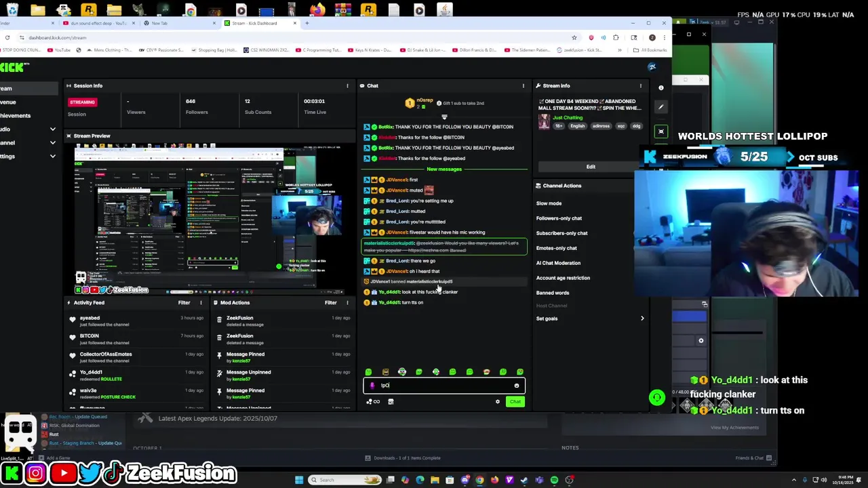Click English tag in Stream info
Image resolution: width=868 pixels, height=488 pixels.
point(577,126)
